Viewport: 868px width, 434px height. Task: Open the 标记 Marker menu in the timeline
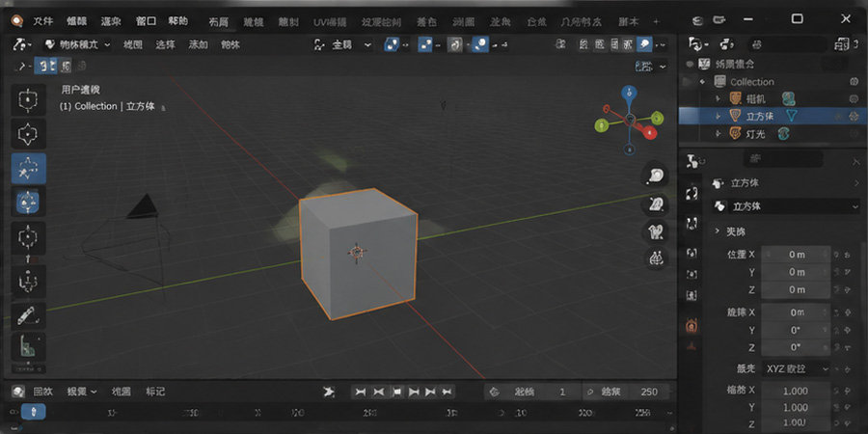(x=155, y=392)
